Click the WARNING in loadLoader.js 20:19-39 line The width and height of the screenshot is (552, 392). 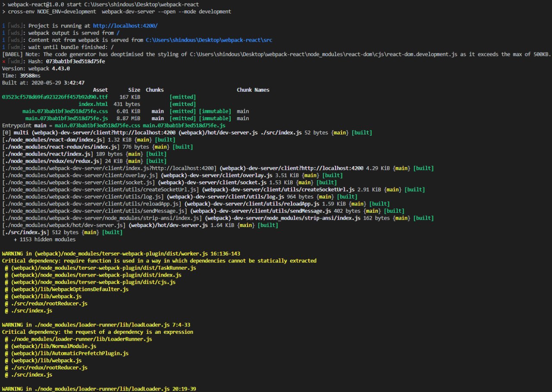point(99,389)
